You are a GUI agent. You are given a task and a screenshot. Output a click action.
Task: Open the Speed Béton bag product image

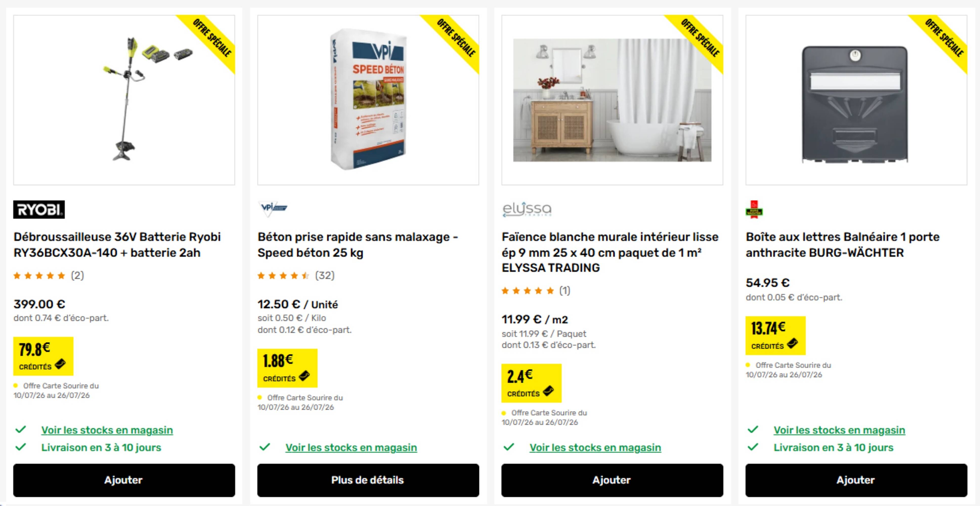click(368, 100)
